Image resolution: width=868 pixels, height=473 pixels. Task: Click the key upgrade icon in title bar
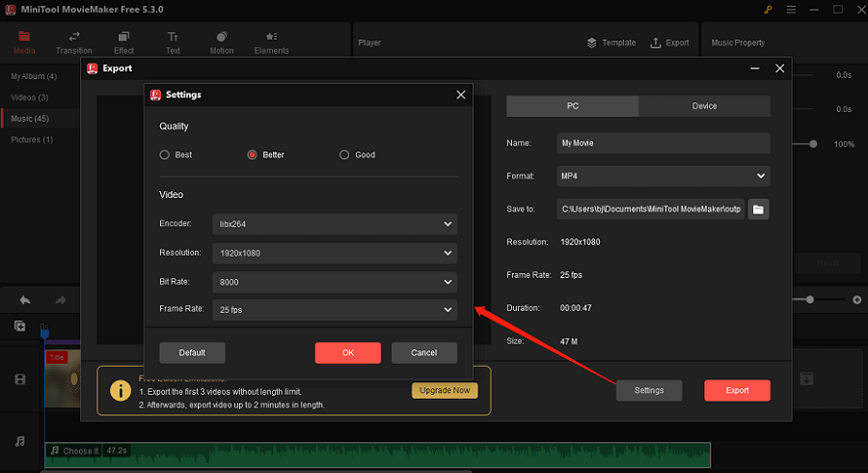[x=768, y=10]
